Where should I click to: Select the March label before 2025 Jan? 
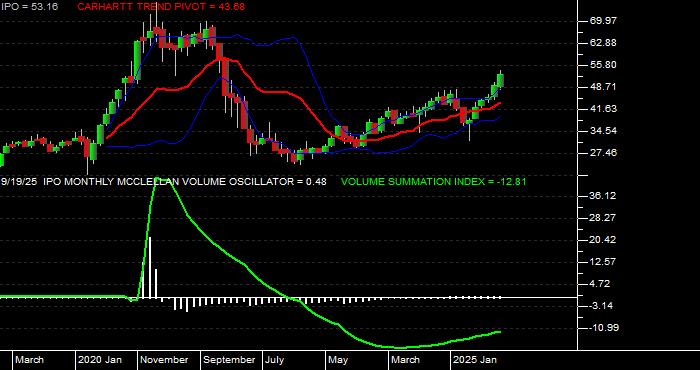[405, 360]
